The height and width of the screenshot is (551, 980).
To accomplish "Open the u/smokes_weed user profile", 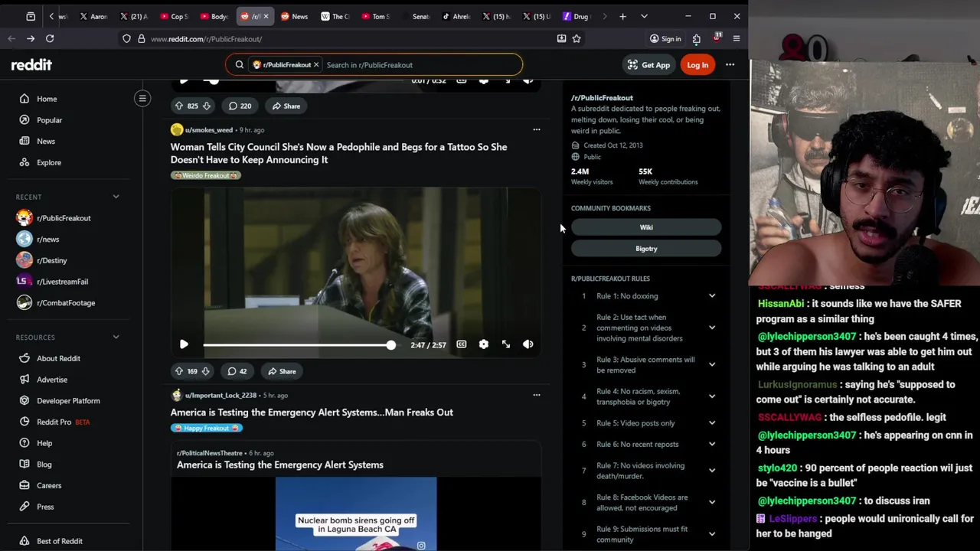I will [209, 130].
